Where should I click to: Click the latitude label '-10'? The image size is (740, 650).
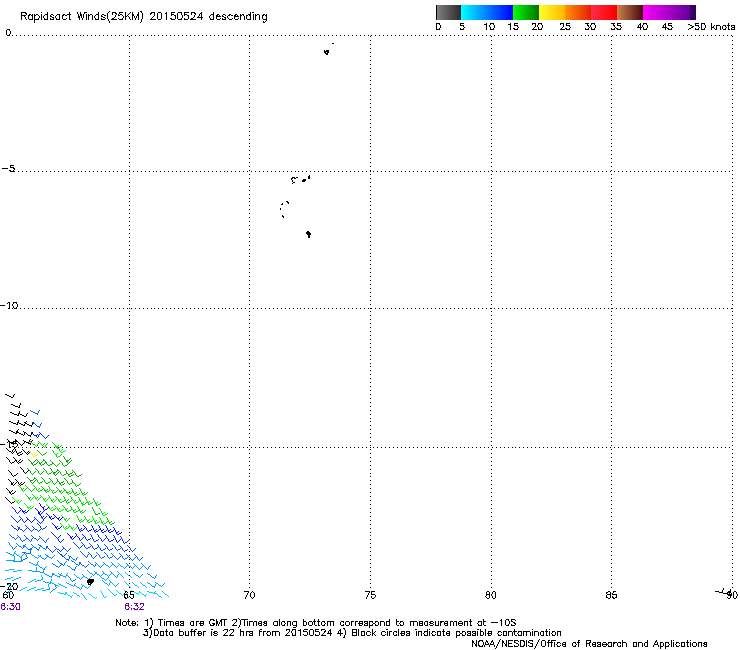(9, 305)
